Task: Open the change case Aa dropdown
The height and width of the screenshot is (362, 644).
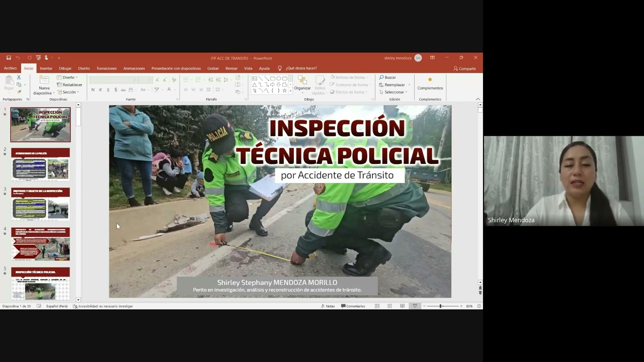Action: (144, 89)
